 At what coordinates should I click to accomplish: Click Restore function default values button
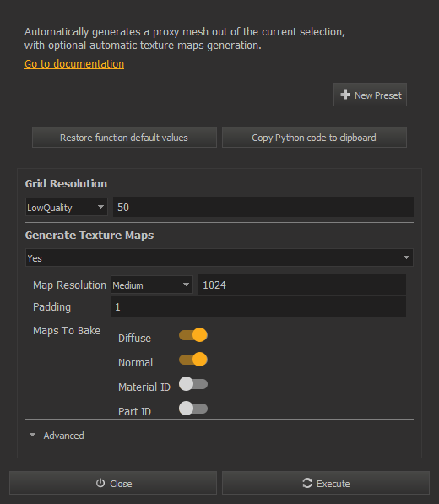click(x=124, y=138)
